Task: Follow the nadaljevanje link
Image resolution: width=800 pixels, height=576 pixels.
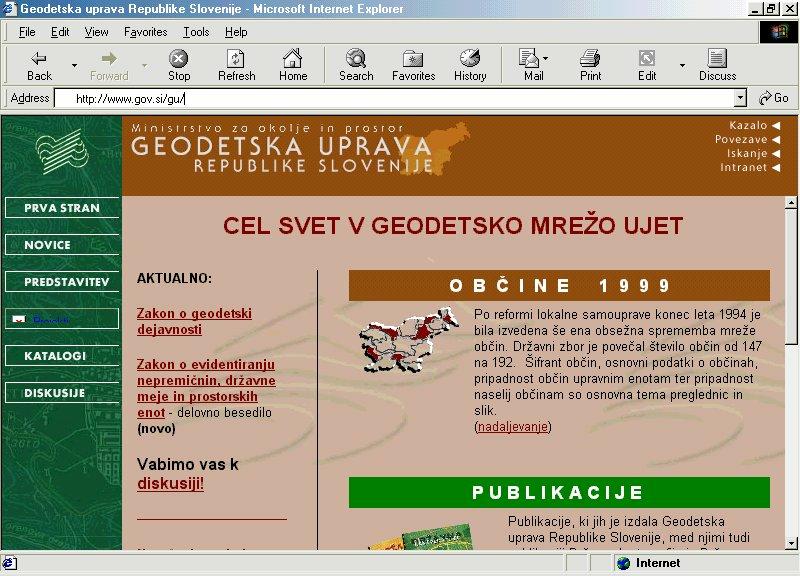Action: (513, 427)
